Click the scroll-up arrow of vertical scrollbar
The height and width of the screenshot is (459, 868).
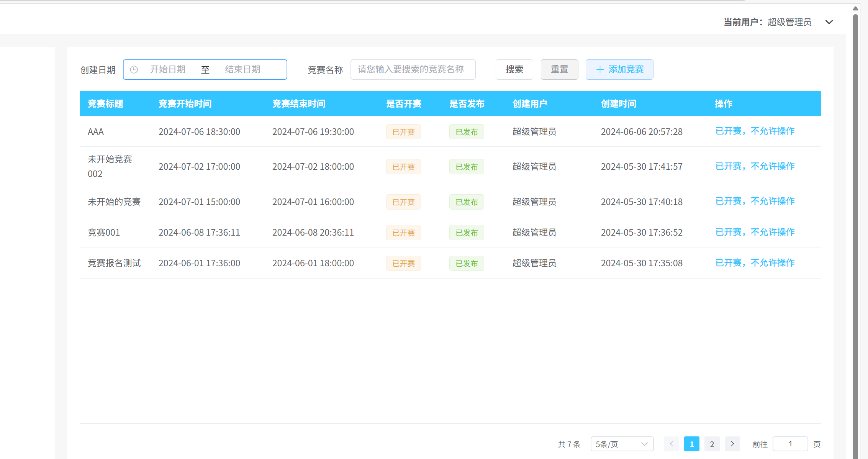click(855, 8)
